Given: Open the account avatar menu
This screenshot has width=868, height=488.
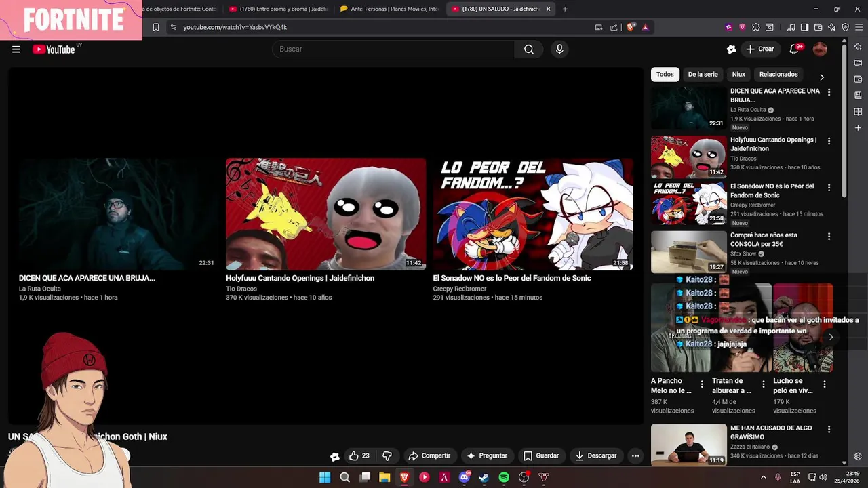Looking at the screenshot, I should (820, 49).
